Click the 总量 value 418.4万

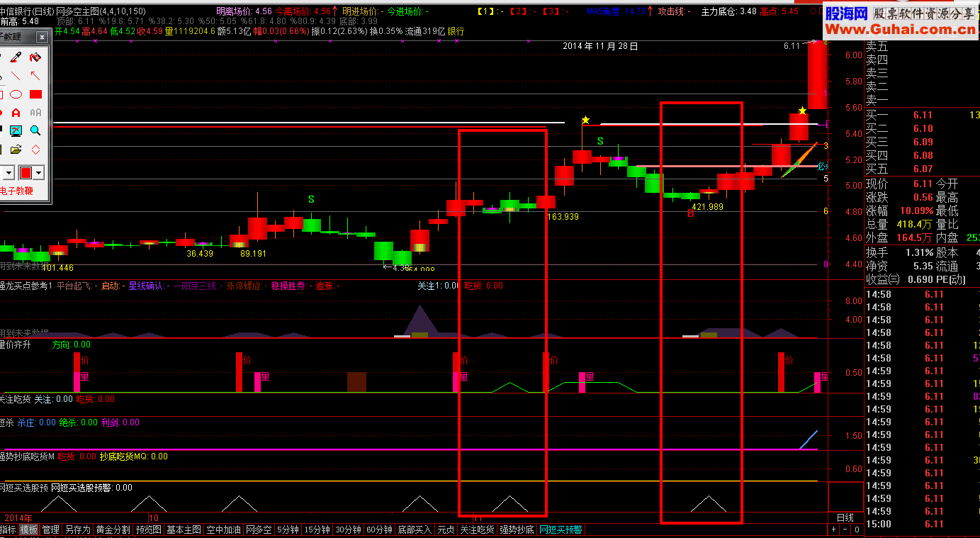click(x=915, y=224)
